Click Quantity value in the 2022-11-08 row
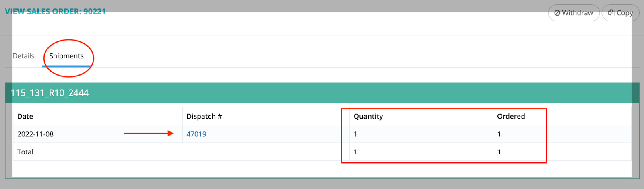Viewport: 644px width, 189px height. (355, 134)
